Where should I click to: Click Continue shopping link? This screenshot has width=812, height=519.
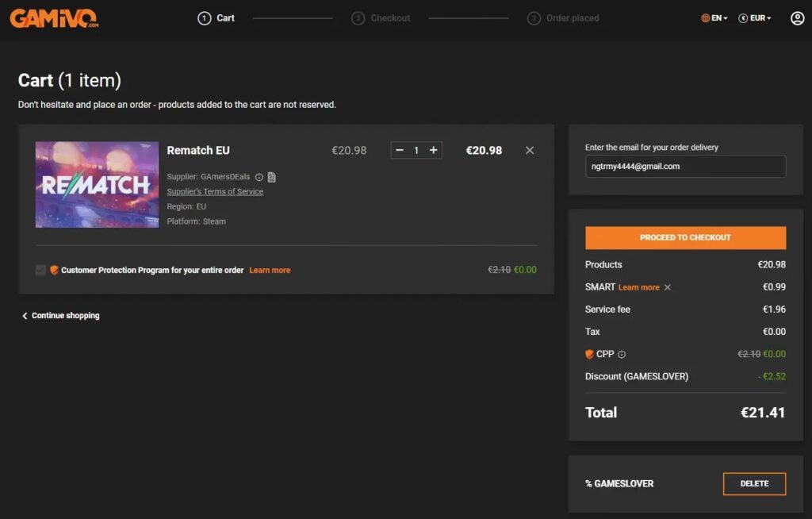click(x=60, y=316)
